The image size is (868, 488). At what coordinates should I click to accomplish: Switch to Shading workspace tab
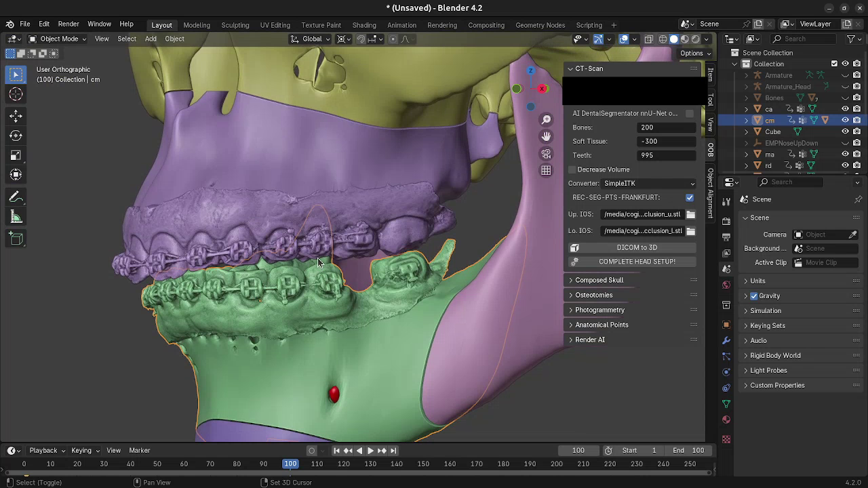[364, 25]
